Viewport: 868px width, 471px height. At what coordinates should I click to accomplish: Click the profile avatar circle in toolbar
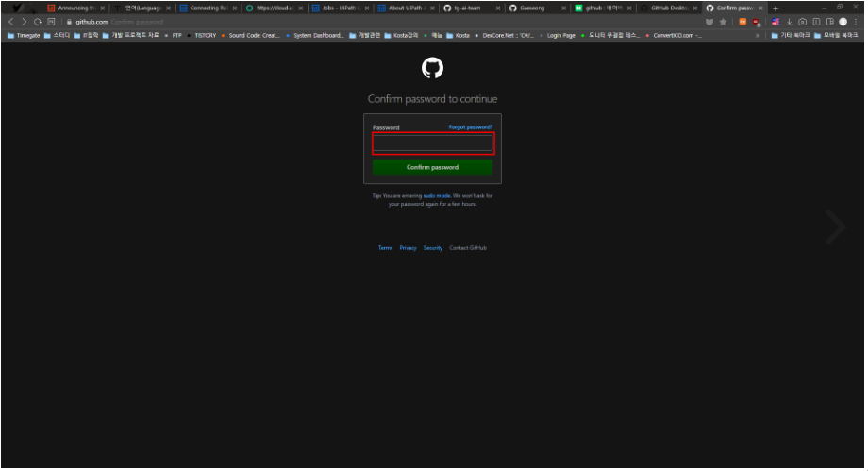(845, 22)
